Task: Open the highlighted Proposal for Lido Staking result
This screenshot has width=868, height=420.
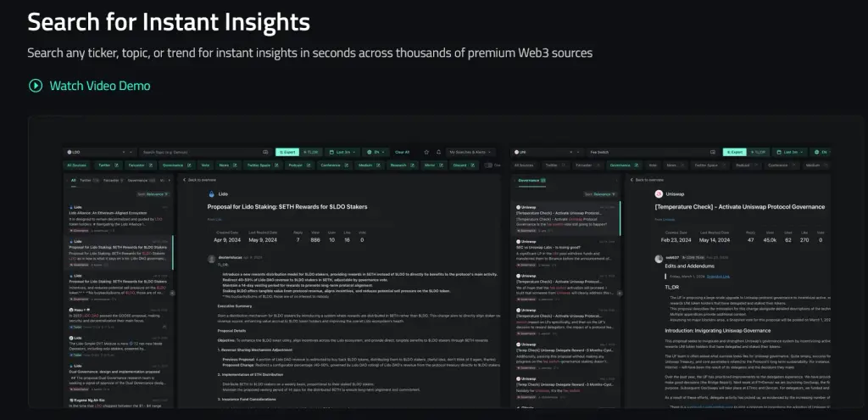Action: [x=119, y=253]
